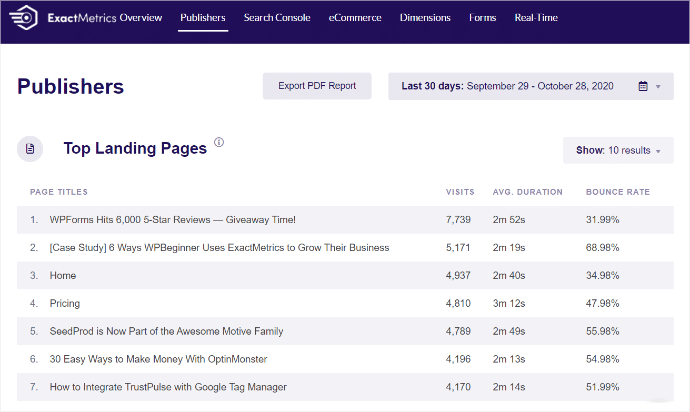This screenshot has width=690, height=412.
Task: Click the 34.98% bounce rate value
Action: (602, 276)
